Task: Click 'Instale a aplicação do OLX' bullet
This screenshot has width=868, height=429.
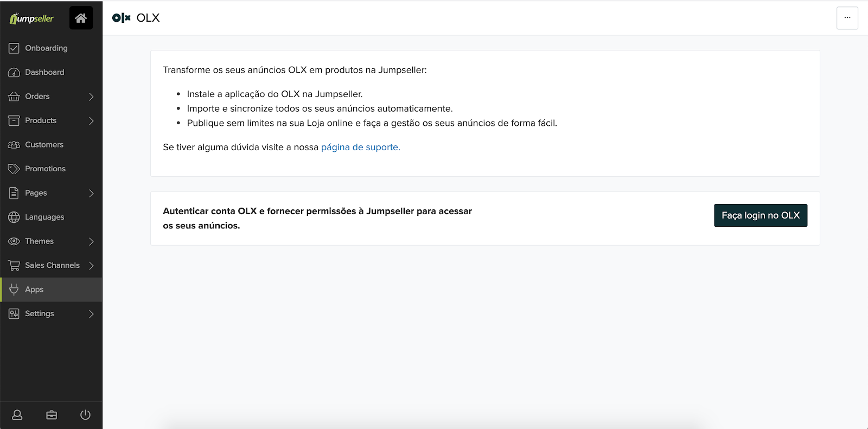Action: click(x=275, y=94)
